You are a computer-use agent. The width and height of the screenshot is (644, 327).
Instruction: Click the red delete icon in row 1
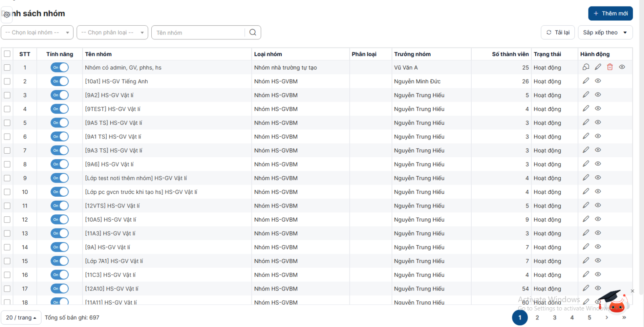point(610,67)
